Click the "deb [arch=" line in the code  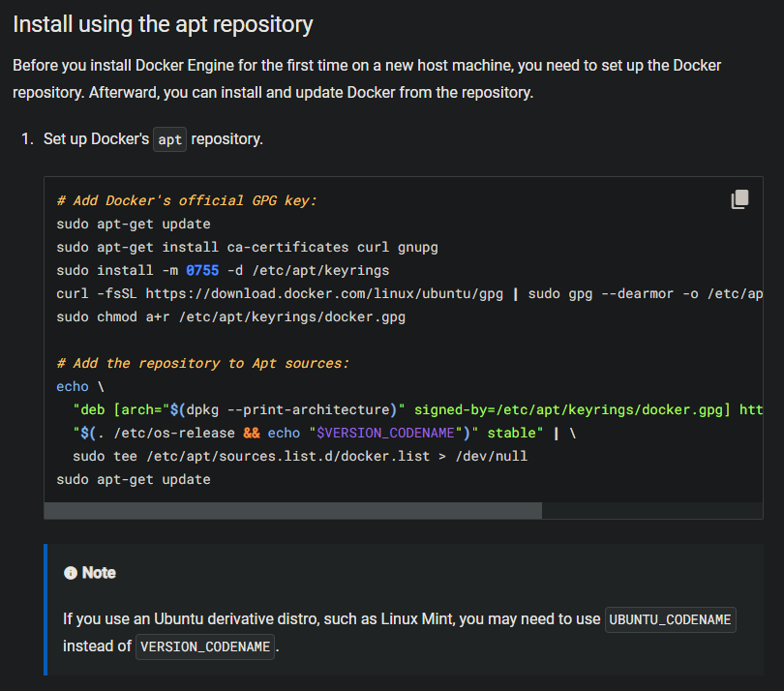pos(417,410)
